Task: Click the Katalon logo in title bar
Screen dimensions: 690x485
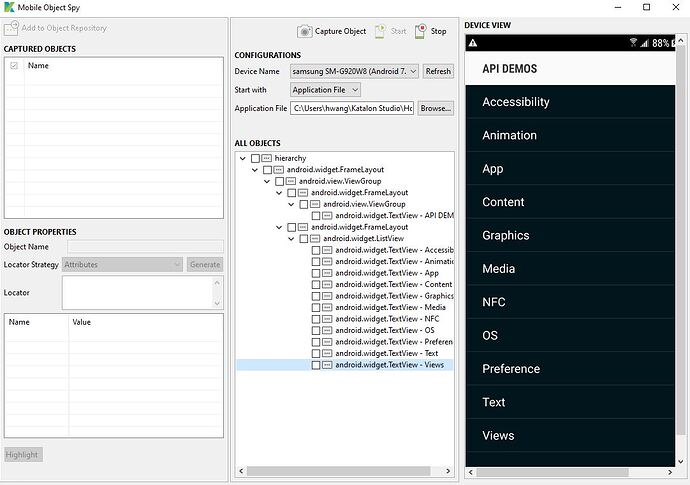Action: pyautogui.click(x=9, y=7)
